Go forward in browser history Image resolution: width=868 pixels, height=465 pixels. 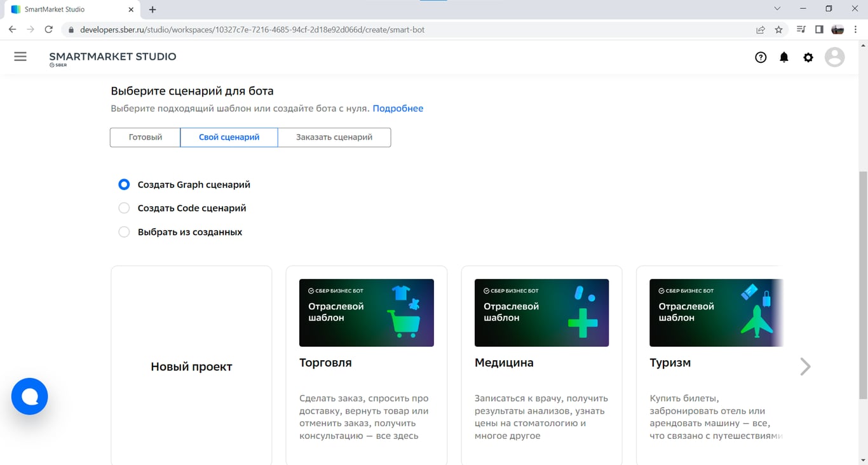click(30, 29)
